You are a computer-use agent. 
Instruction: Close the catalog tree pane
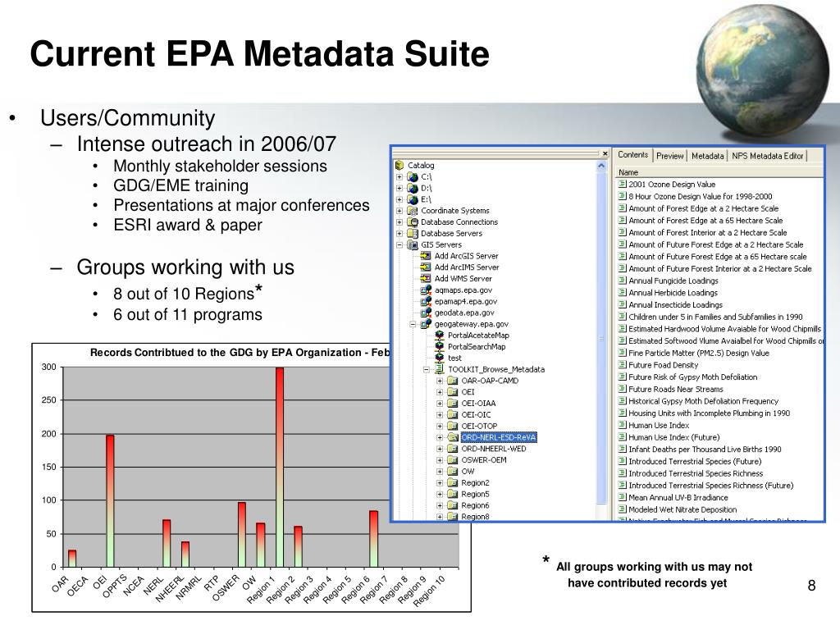[x=605, y=153]
